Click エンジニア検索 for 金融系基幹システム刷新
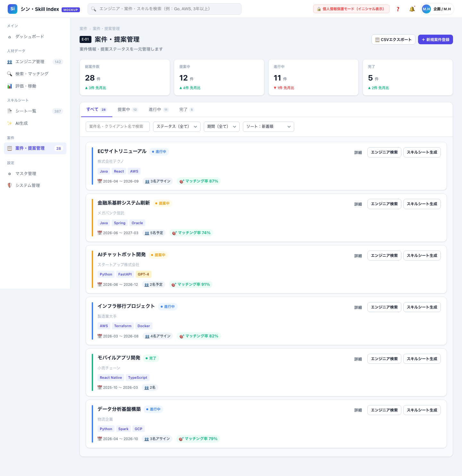The image size is (462, 476). [x=384, y=204]
